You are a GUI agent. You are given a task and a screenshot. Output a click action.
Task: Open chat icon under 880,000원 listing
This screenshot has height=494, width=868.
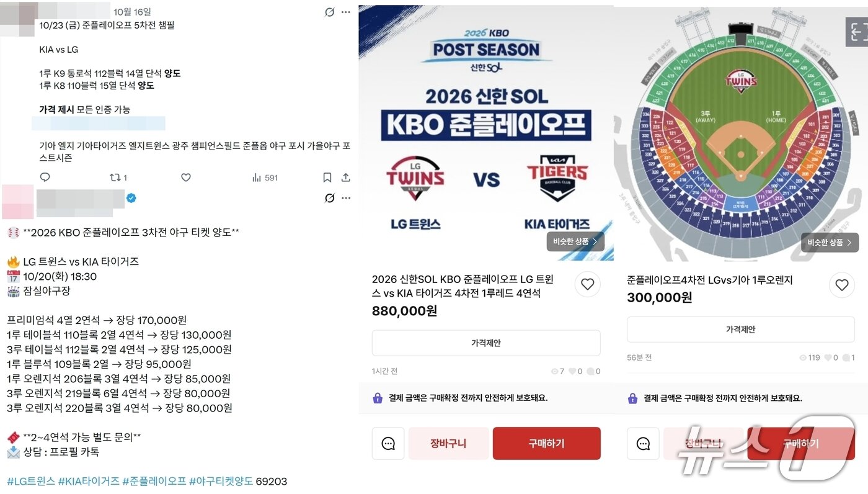(x=388, y=443)
